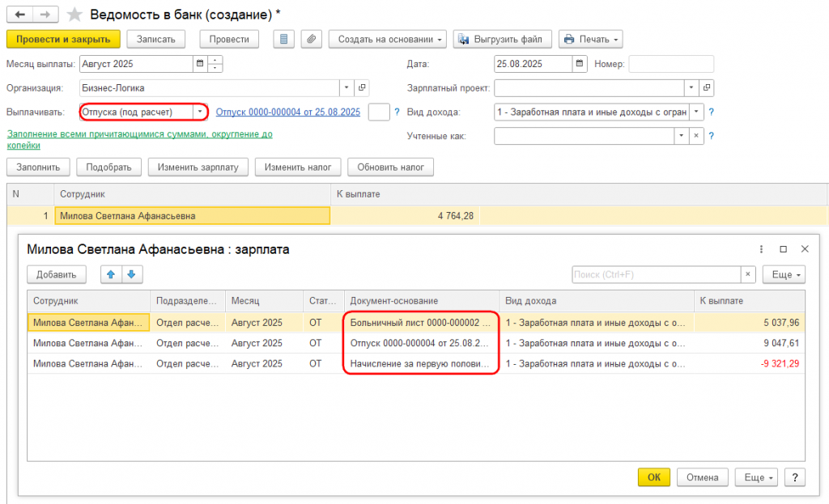Image resolution: width=829 pixels, height=504 pixels.
Task: Move salary row down
Action: 132,275
